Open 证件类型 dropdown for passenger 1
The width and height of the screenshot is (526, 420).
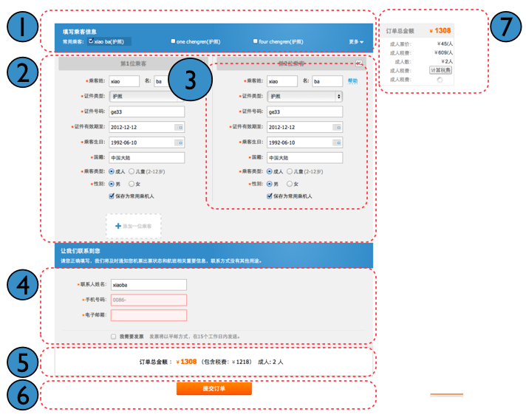(146, 96)
